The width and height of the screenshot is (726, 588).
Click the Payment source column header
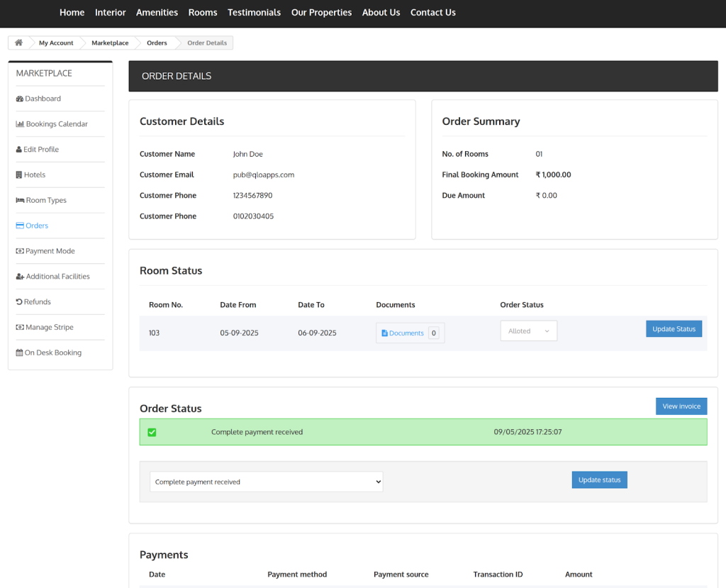tap(401, 575)
